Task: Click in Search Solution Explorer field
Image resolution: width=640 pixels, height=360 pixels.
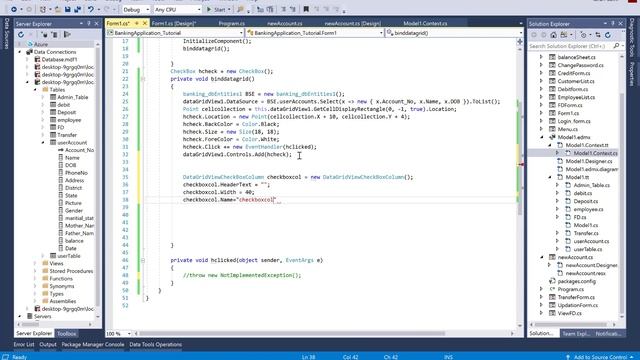Action: [x=570, y=46]
